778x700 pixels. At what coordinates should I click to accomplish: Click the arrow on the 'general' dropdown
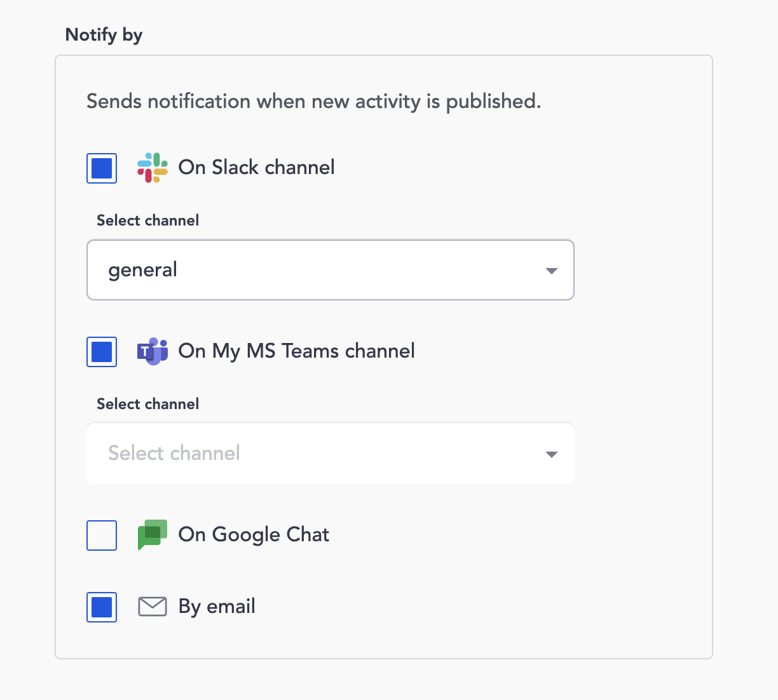(x=551, y=271)
